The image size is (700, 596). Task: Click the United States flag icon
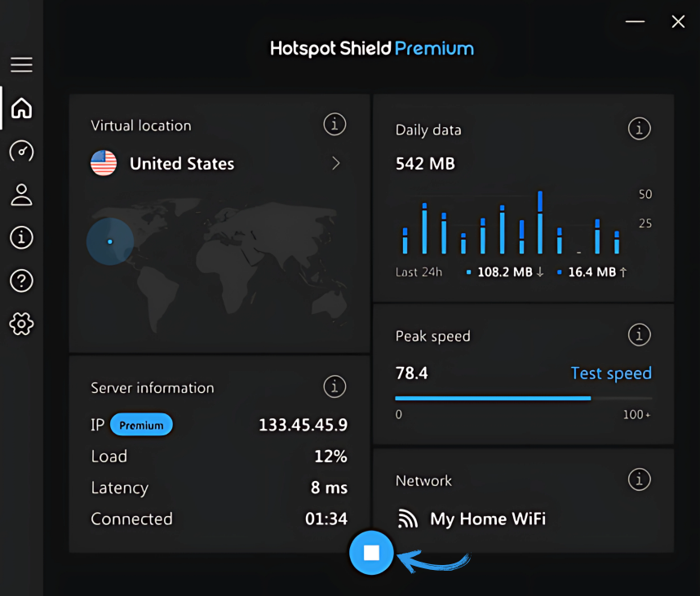104,163
